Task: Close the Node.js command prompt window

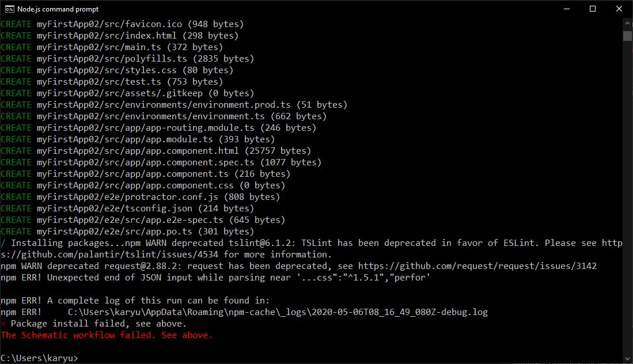Action: [x=619, y=9]
